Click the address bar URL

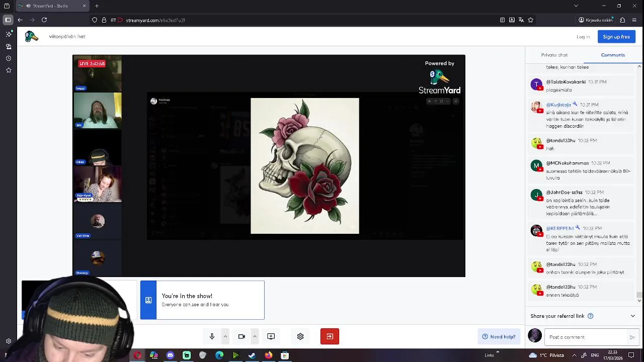click(x=155, y=20)
